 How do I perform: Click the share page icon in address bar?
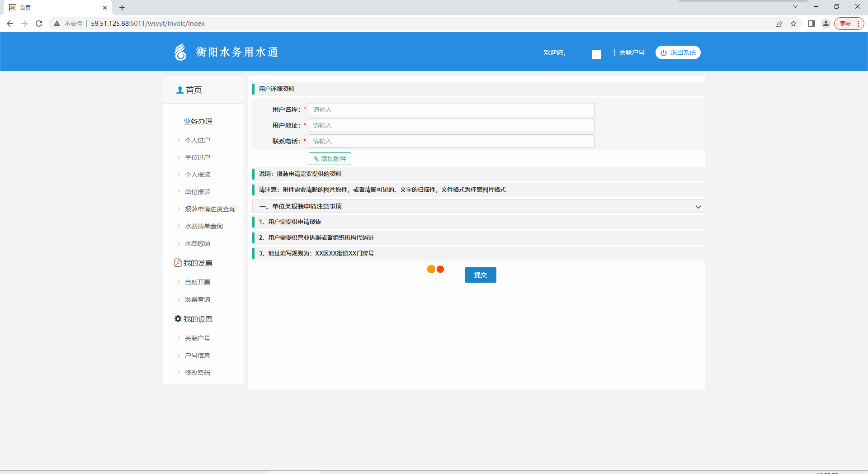tap(779, 24)
